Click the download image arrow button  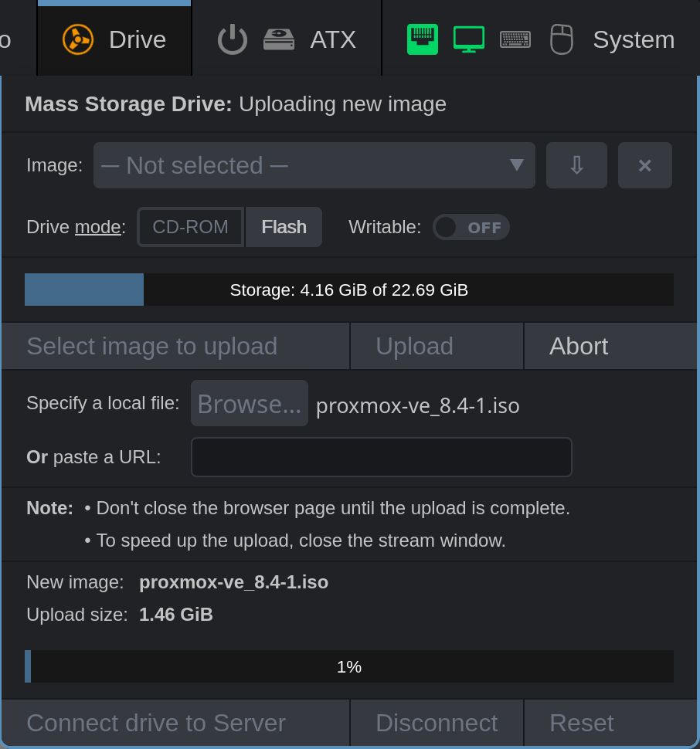point(576,165)
